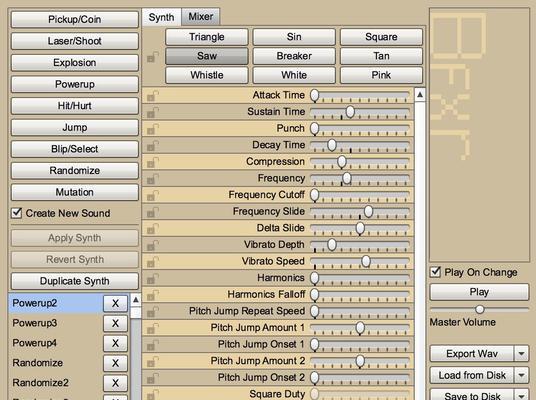This screenshot has width=536, height=400.
Task: Open the Export Wav dropdown arrow
Action: pyautogui.click(x=522, y=354)
